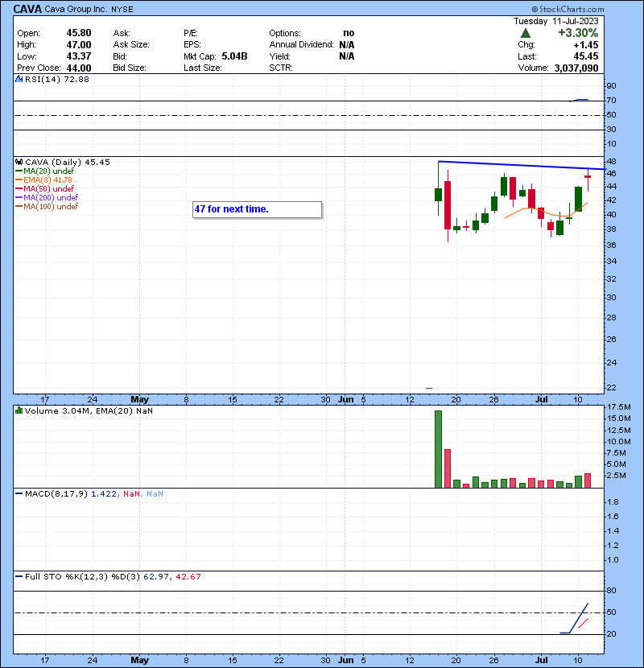This screenshot has width=644, height=668.
Task: Click the Full STO value 62.97
Action: [156, 577]
